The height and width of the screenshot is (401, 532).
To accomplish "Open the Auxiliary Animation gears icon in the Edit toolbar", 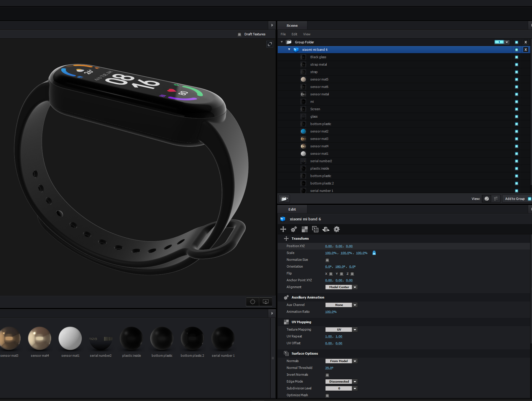I will (x=294, y=229).
